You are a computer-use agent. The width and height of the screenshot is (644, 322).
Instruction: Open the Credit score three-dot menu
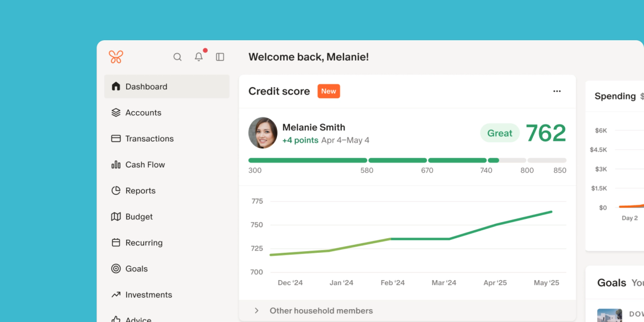pyautogui.click(x=557, y=91)
